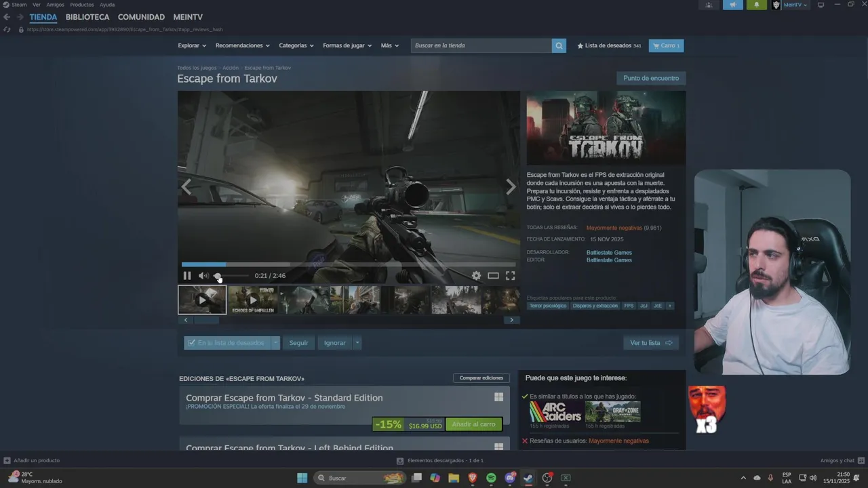868x488 pixels.
Task: Click the Seguir button
Action: pos(299,343)
